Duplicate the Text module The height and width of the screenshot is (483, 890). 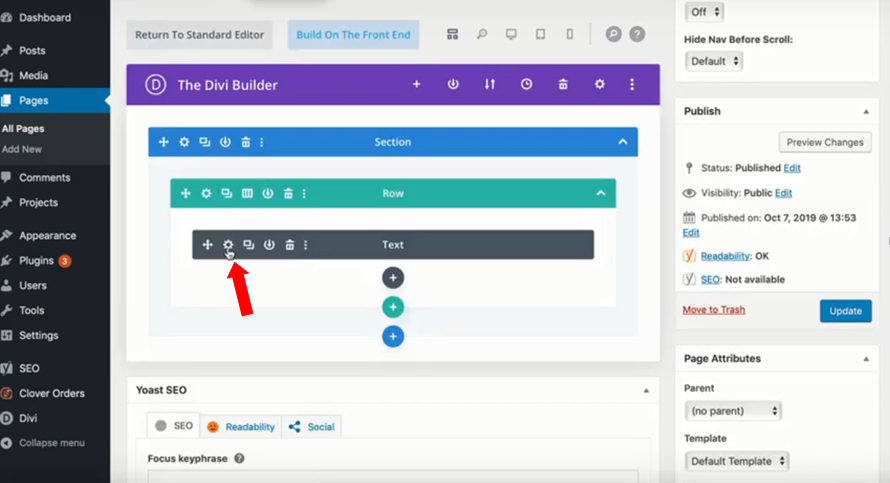point(249,245)
